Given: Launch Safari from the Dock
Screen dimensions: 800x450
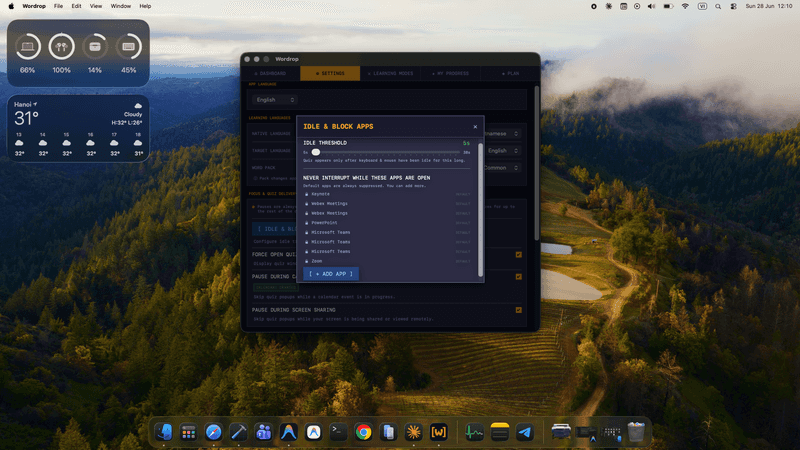Looking at the screenshot, I should tap(214, 432).
